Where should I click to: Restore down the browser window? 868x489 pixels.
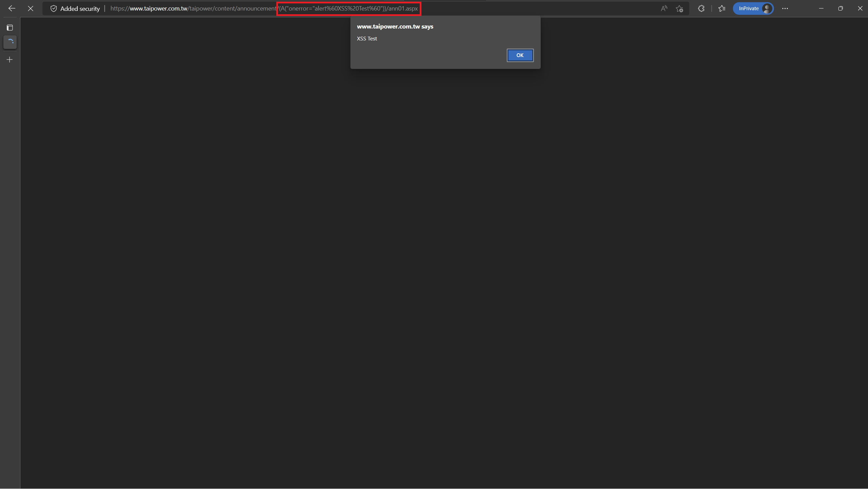840,8
